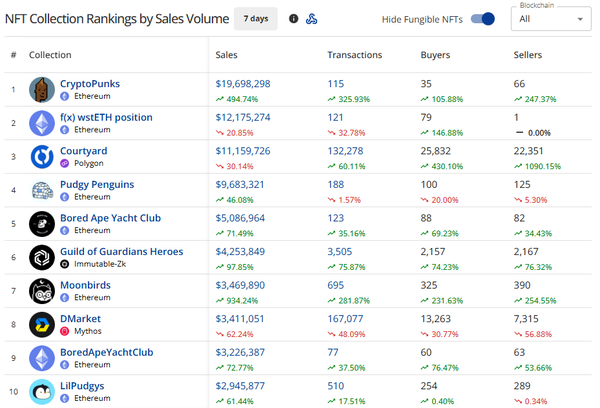
Task: Open the Blockchain dropdown set to All
Action: point(551,19)
